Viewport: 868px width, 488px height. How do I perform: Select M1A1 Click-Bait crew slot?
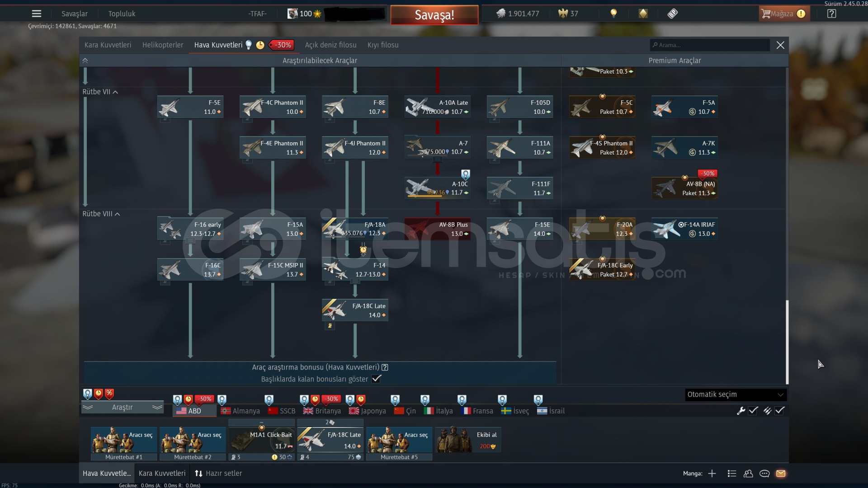click(x=261, y=440)
